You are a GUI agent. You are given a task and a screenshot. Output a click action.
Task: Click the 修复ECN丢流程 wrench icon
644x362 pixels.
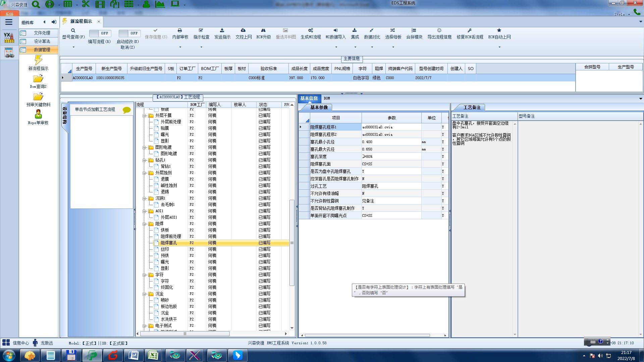(470, 31)
